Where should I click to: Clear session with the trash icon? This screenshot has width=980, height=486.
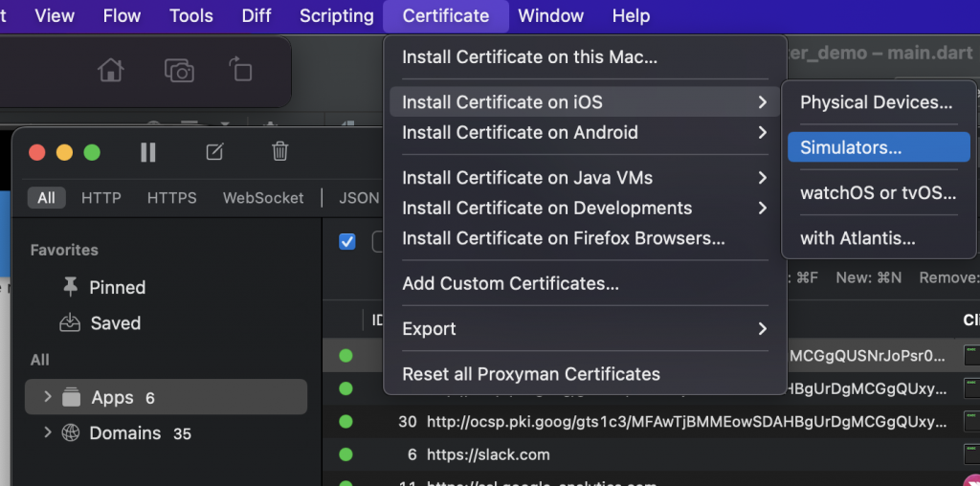coord(280,151)
